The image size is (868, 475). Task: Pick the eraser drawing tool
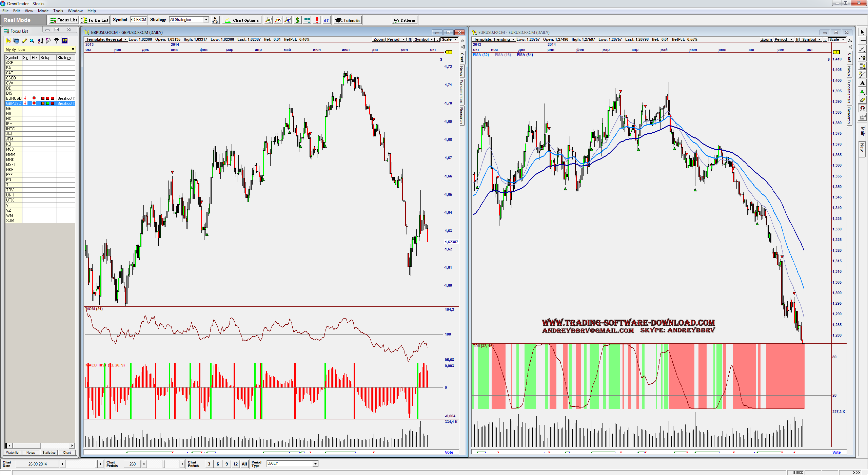(x=862, y=100)
